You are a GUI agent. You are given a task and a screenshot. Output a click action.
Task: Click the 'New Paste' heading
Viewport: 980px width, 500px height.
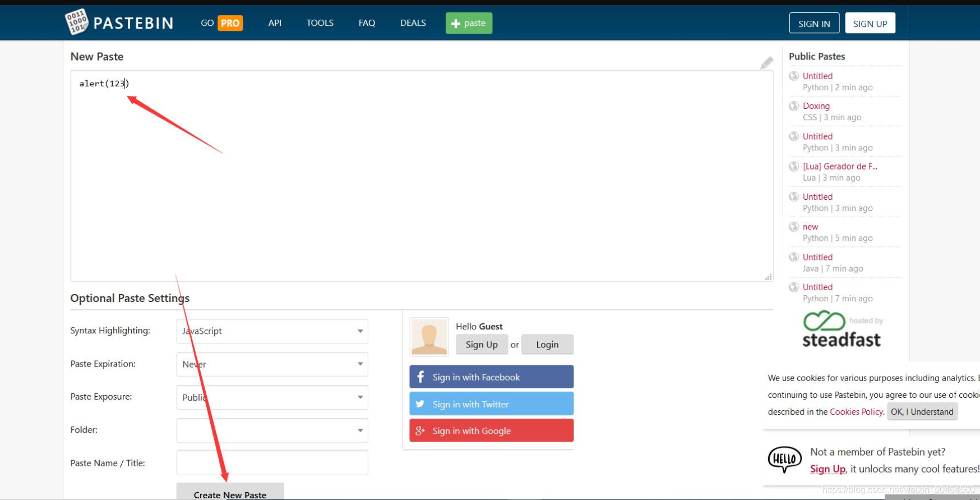97,56
